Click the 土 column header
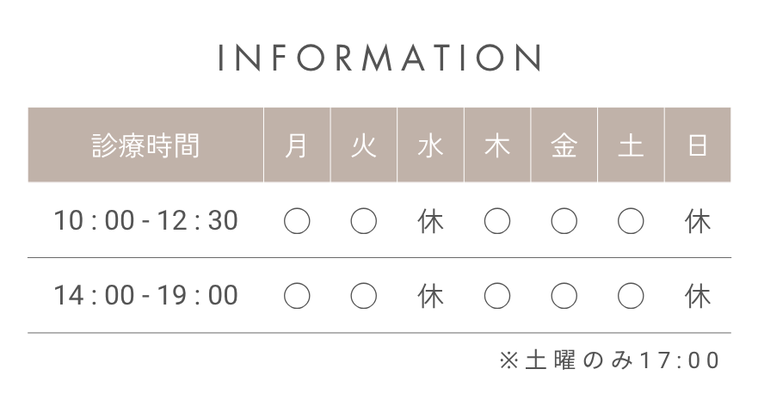 (631, 145)
